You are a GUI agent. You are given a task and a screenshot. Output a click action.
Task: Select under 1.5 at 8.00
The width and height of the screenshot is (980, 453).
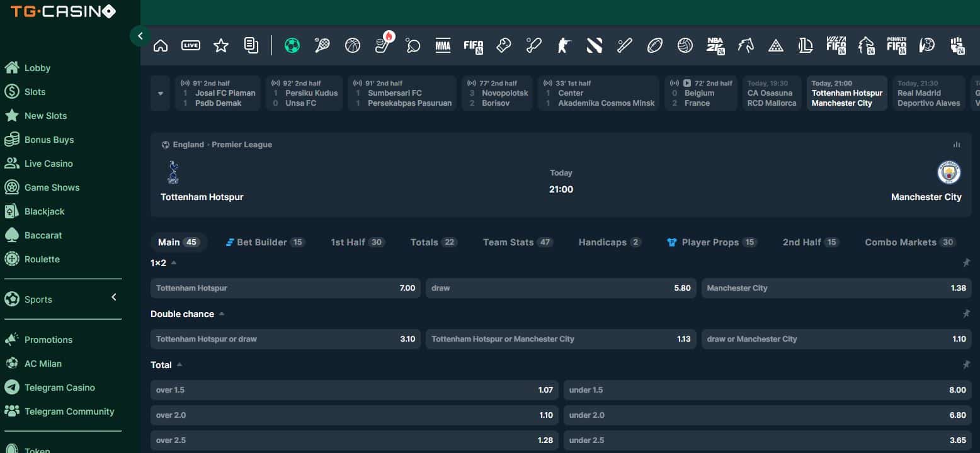768,390
